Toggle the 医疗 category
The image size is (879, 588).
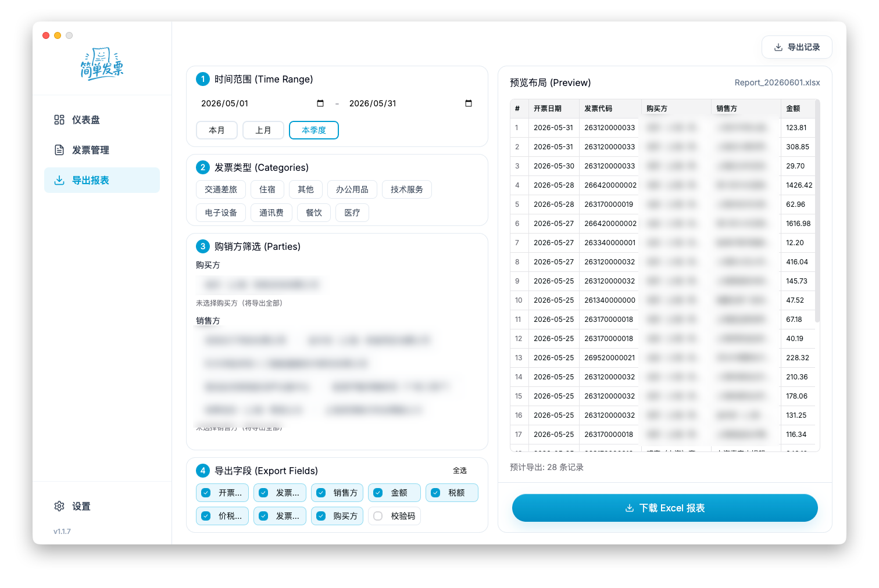tap(352, 213)
